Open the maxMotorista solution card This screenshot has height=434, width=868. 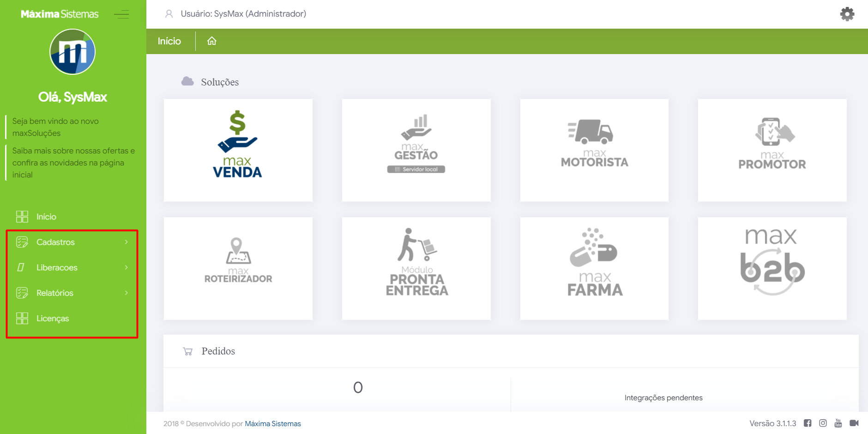[594, 150]
